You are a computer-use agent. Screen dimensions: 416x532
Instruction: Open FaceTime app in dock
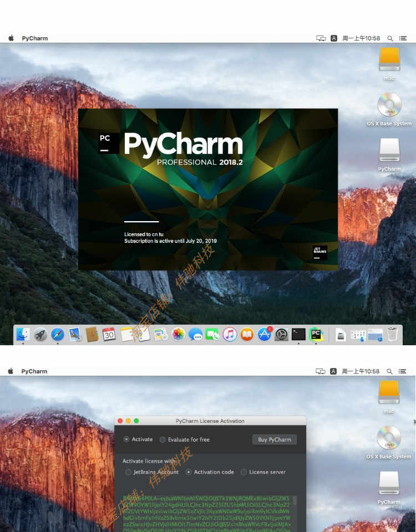pos(212,335)
